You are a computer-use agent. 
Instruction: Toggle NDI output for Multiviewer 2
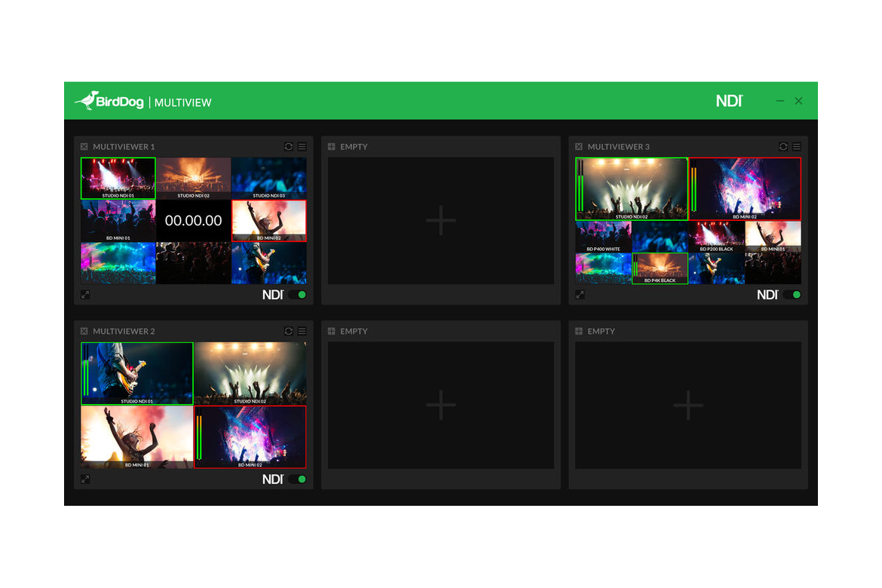pos(298,479)
